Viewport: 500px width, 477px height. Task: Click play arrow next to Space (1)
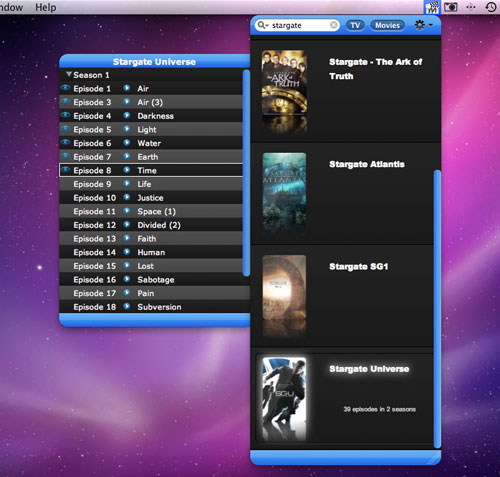click(126, 211)
